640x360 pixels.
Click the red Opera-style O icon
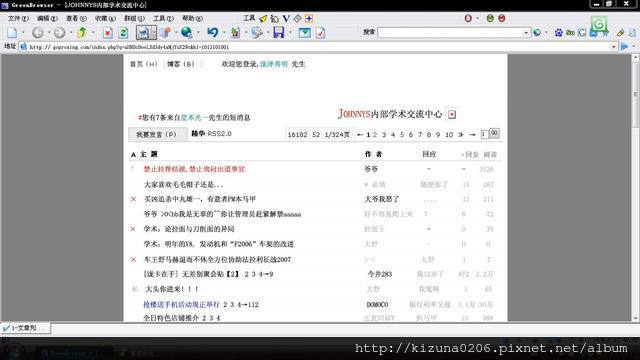(468, 18)
